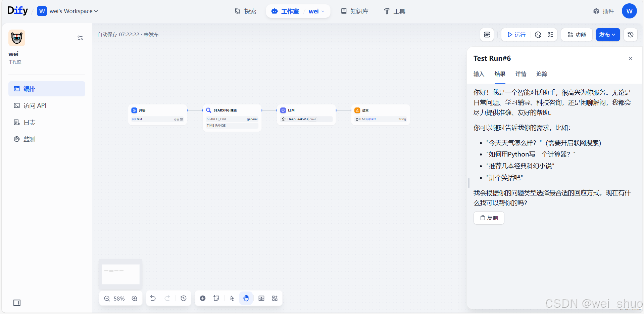
Task: Open the run history clock icon
Action: (538, 35)
